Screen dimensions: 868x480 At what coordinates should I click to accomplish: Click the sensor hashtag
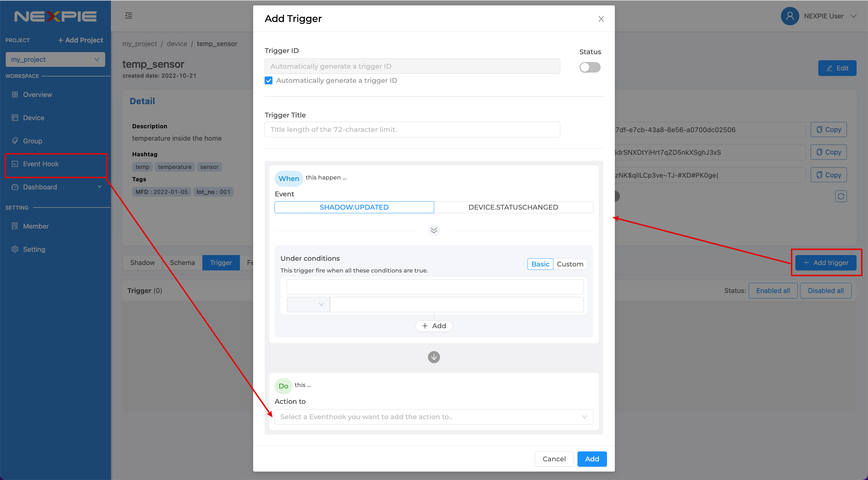click(209, 167)
